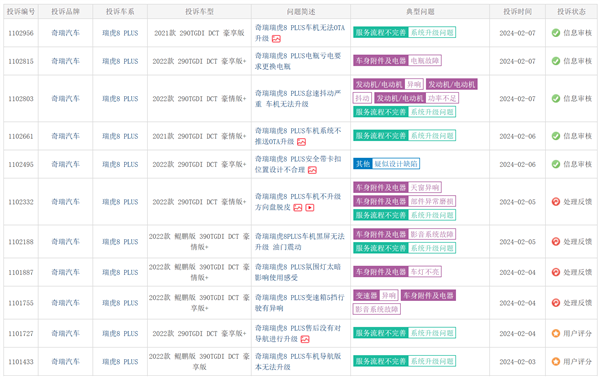Click image icon in complaint 1102956 description
Screen dimensions: 600x377
tap(276, 39)
